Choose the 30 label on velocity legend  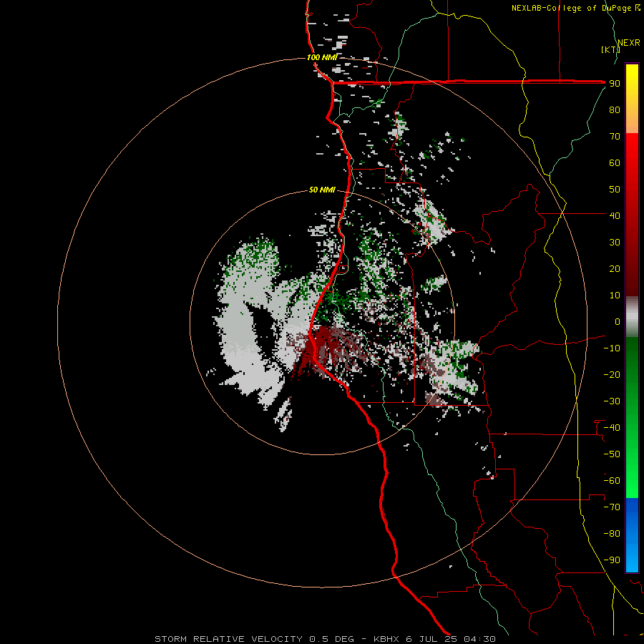click(615, 243)
